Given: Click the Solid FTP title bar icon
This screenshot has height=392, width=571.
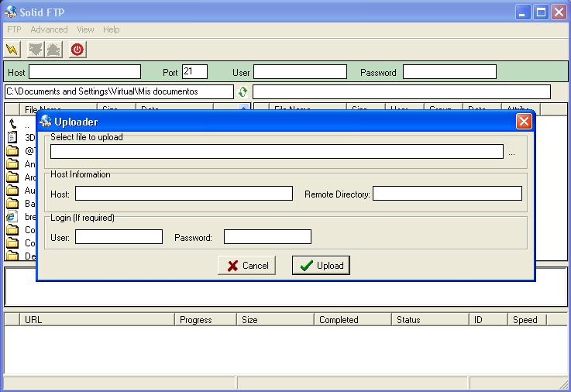Looking at the screenshot, I should coord(11,12).
